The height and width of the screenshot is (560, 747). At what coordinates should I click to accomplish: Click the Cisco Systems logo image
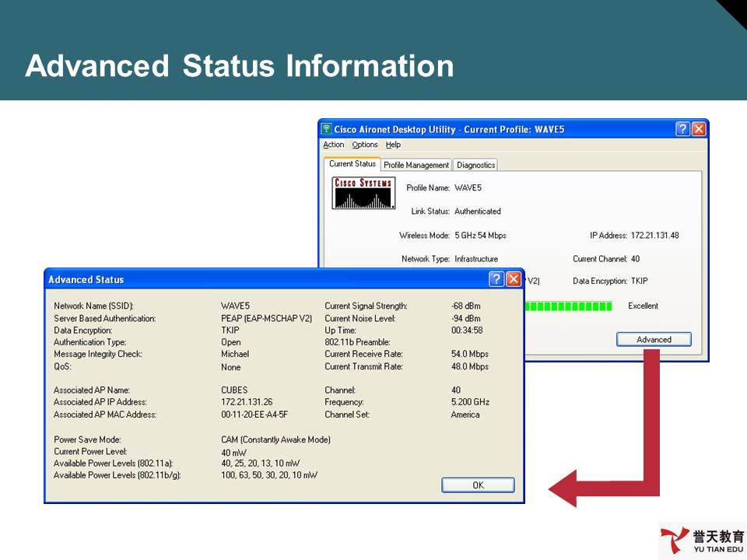(363, 193)
